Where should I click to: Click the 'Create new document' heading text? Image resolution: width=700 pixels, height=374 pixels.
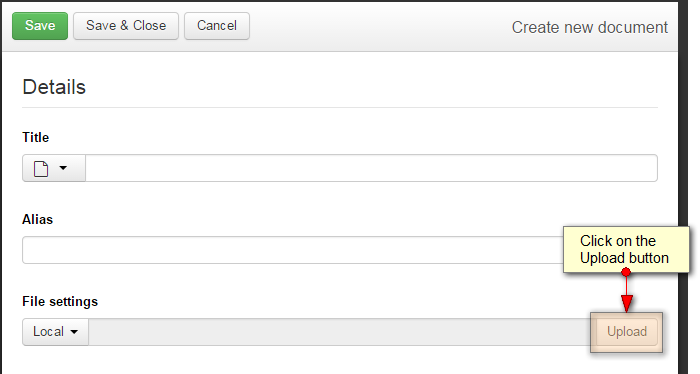coord(590,28)
